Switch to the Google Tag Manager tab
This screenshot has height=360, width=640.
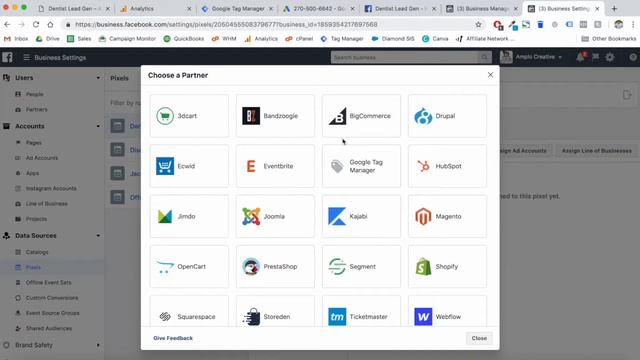click(237, 9)
